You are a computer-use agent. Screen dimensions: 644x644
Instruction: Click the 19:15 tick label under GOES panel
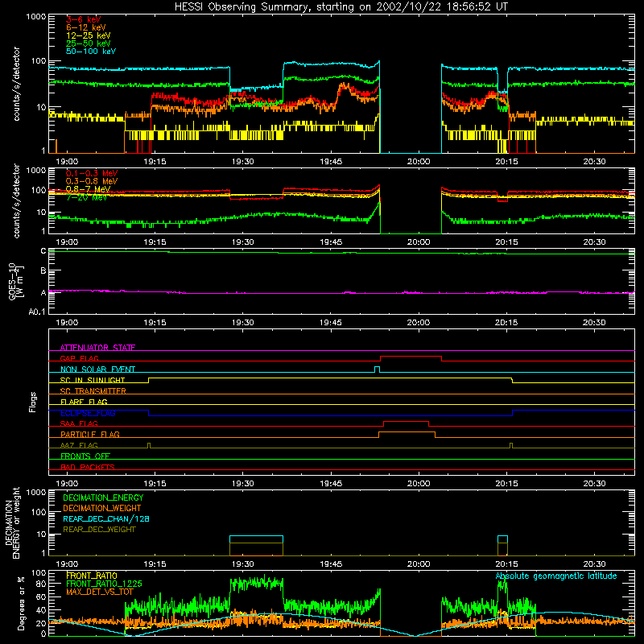pos(155,323)
